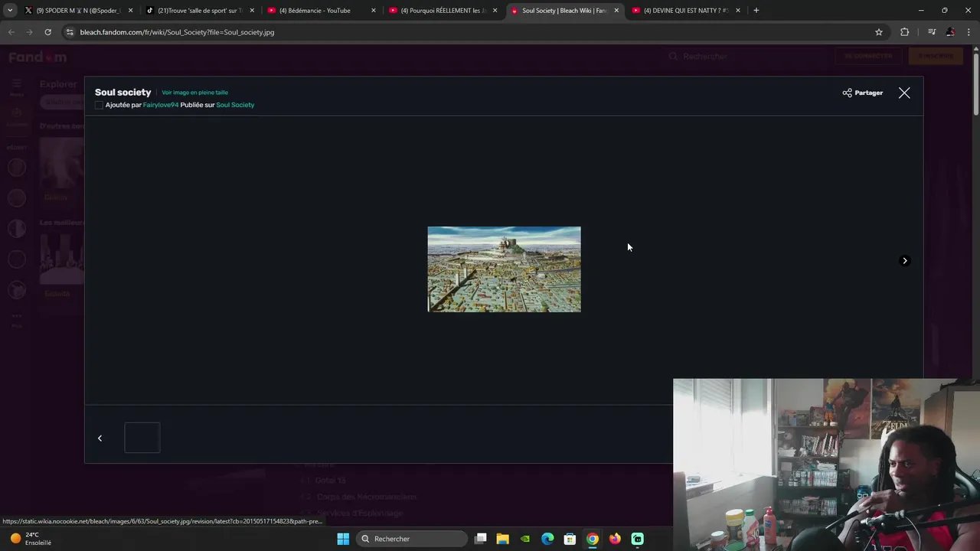This screenshot has width=980, height=551.
Task: View site information icon in address bar
Action: click(x=70, y=32)
